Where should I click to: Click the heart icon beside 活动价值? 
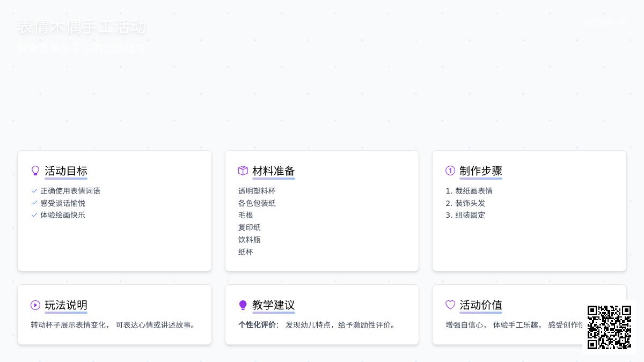tap(450, 305)
